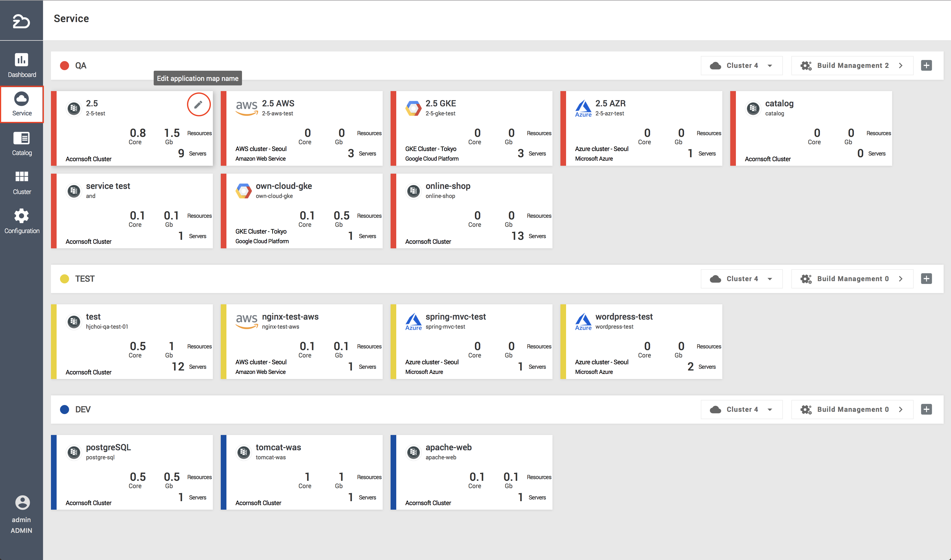Click the logo icon at top of sidebar
Screen dimensions: 951x560
(21, 21)
